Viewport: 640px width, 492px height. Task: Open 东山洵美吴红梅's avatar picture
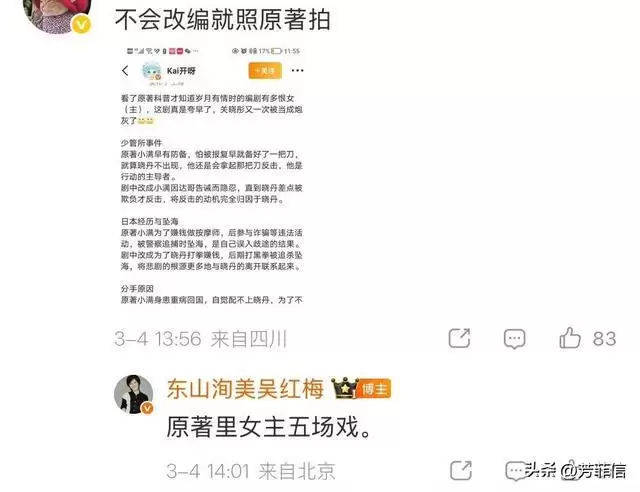coord(133,394)
